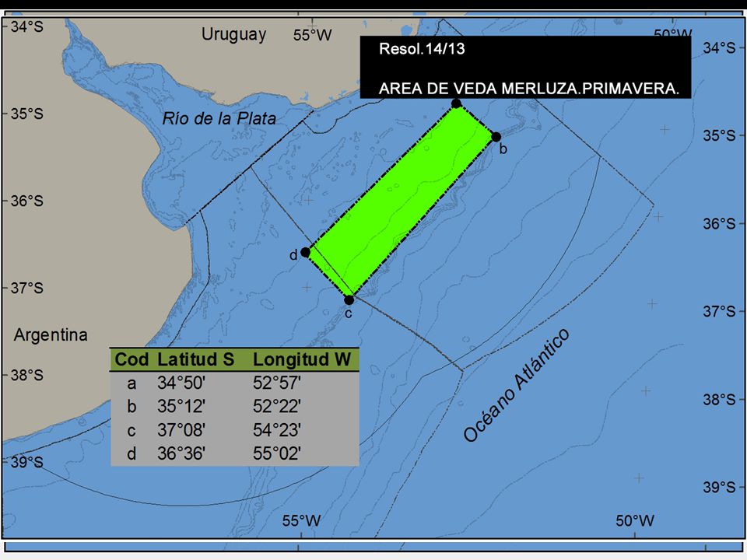The width and height of the screenshot is (747, 560).
Task: Click the bottom '50°W' longitude label
Action: pyautogui.click(x=635, y=521)
